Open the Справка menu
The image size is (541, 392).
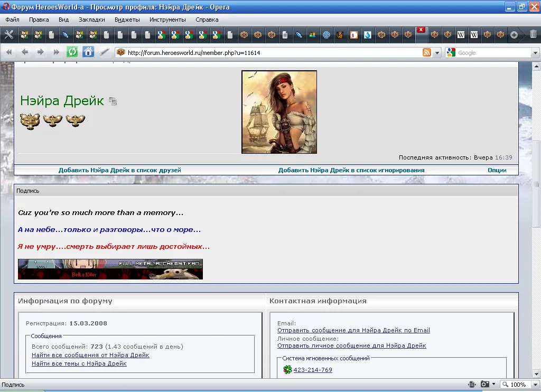[207, 20]
